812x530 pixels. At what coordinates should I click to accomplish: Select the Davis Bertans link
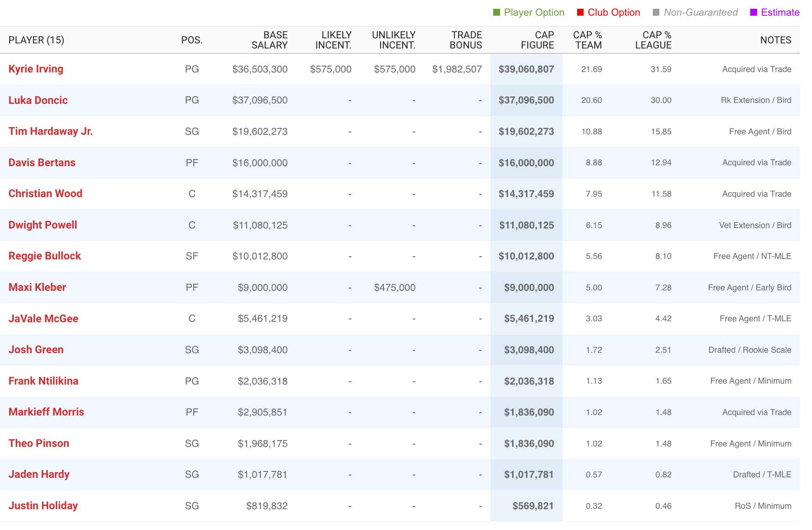click(x=42, y=163)
